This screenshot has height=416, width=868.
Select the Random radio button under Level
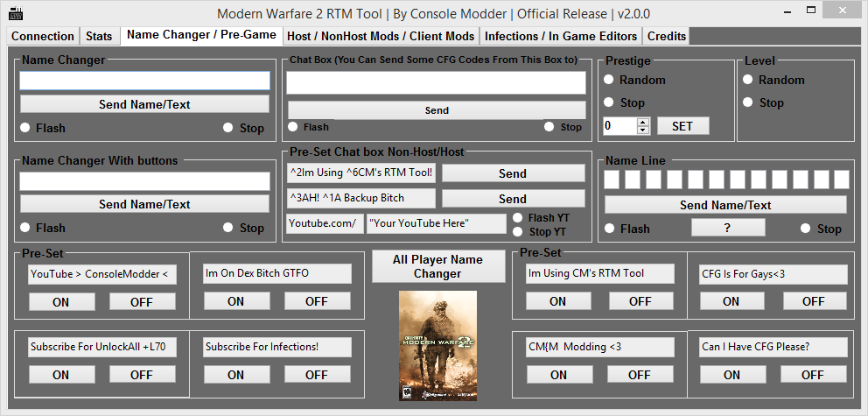748,80
